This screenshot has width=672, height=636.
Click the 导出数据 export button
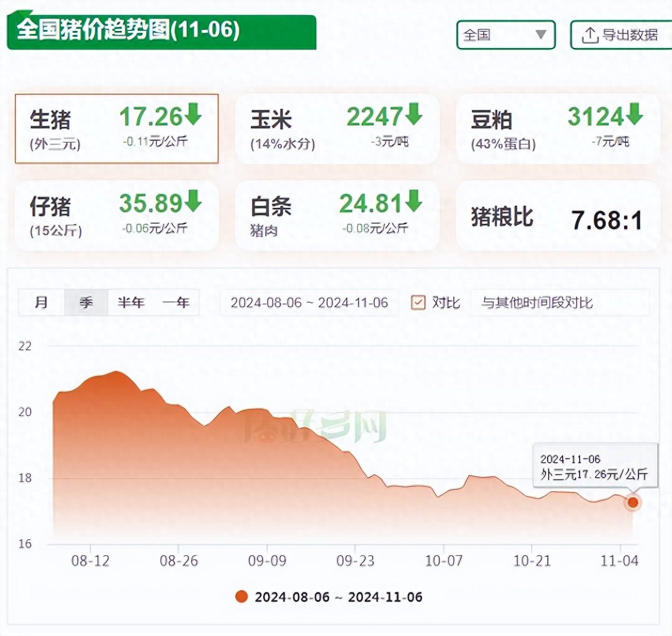[622, 35]
